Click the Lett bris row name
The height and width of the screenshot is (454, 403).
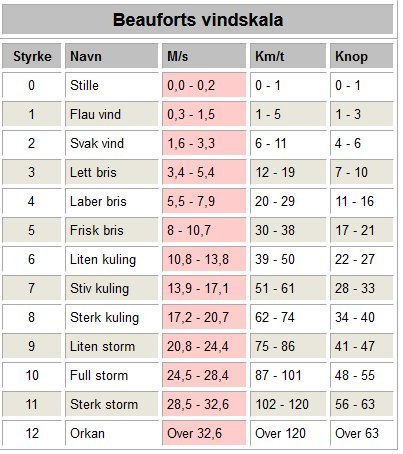tap(112, 172)
